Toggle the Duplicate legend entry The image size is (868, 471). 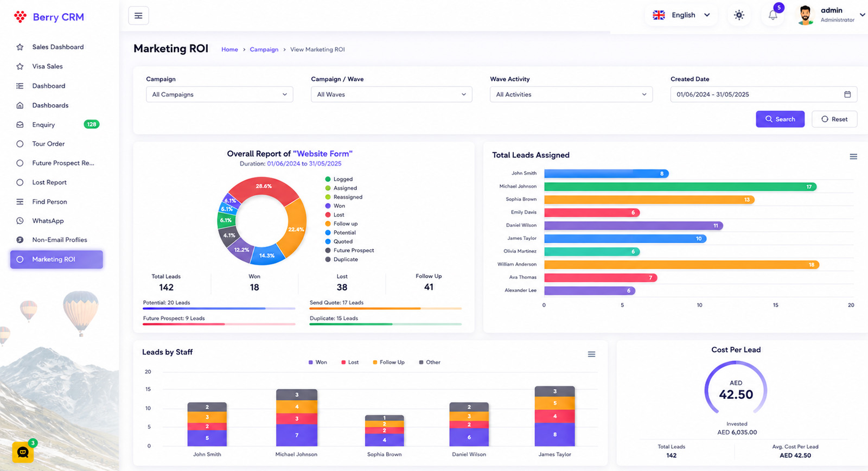[x=342, y=259]
